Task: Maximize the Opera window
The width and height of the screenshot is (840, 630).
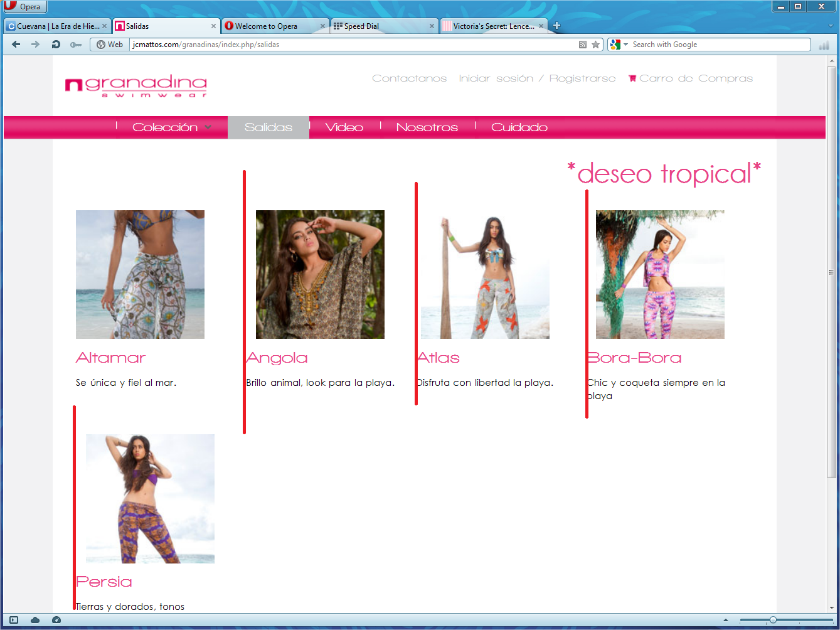Action: (798, 6)
